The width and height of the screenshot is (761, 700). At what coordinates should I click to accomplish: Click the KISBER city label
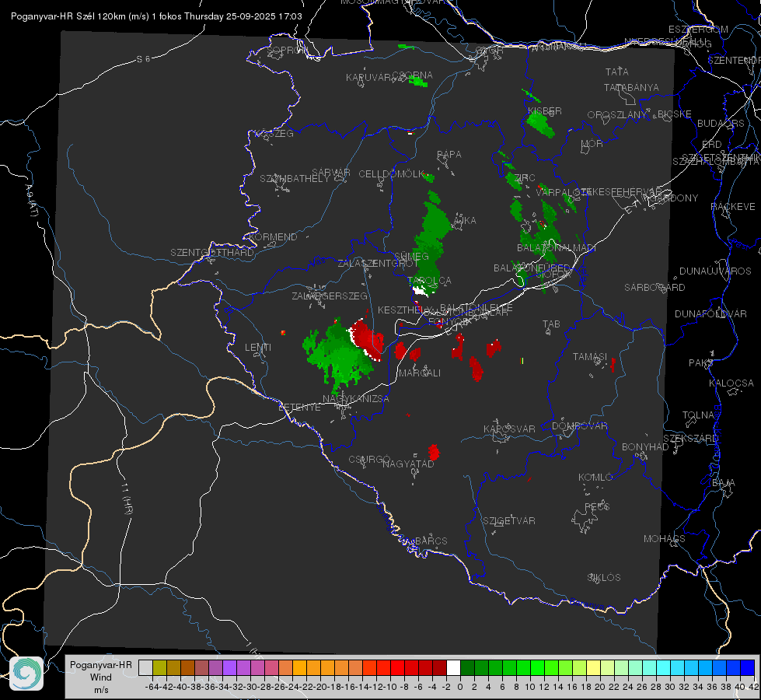click(x=545, y=110)
